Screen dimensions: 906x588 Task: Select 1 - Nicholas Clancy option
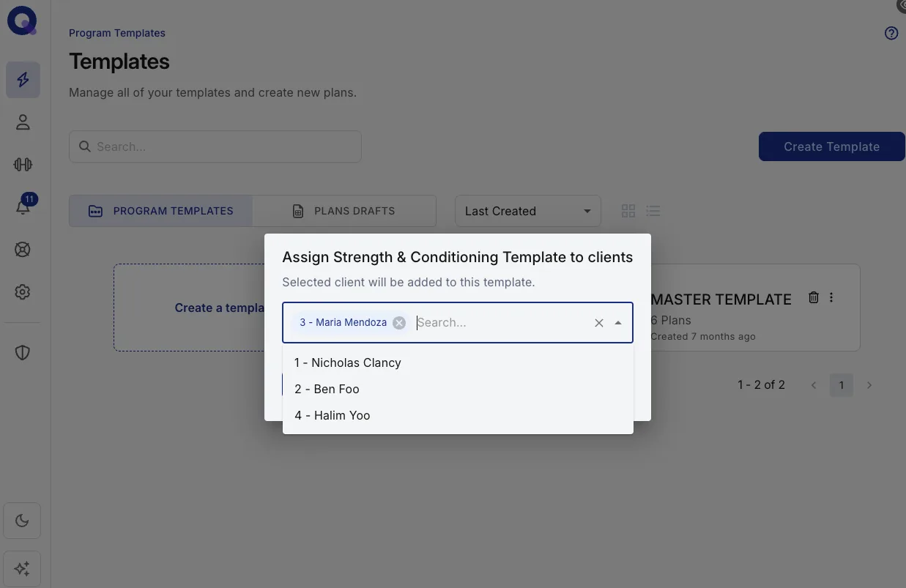[x=458, y=362]
